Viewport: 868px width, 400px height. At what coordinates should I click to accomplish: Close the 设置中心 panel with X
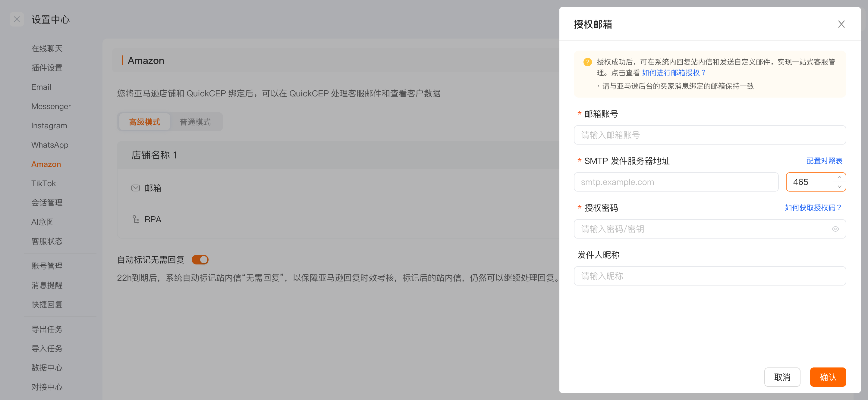(17, 20)
